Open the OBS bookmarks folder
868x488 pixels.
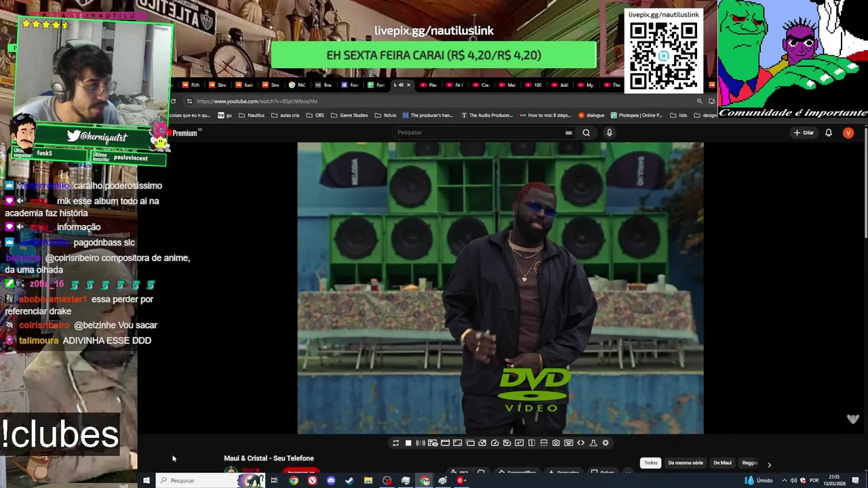pyautogui.click(x=315, y=115)
